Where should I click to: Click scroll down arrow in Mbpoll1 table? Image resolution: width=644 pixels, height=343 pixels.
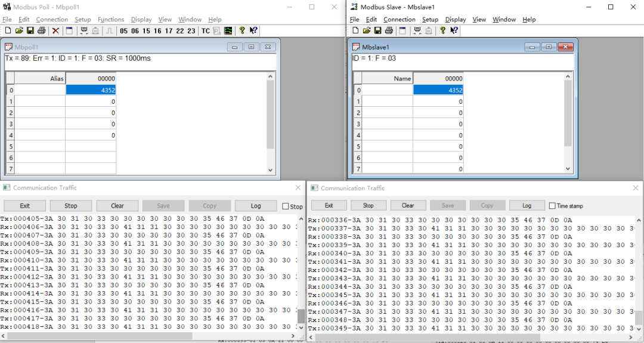pos(270,169)
